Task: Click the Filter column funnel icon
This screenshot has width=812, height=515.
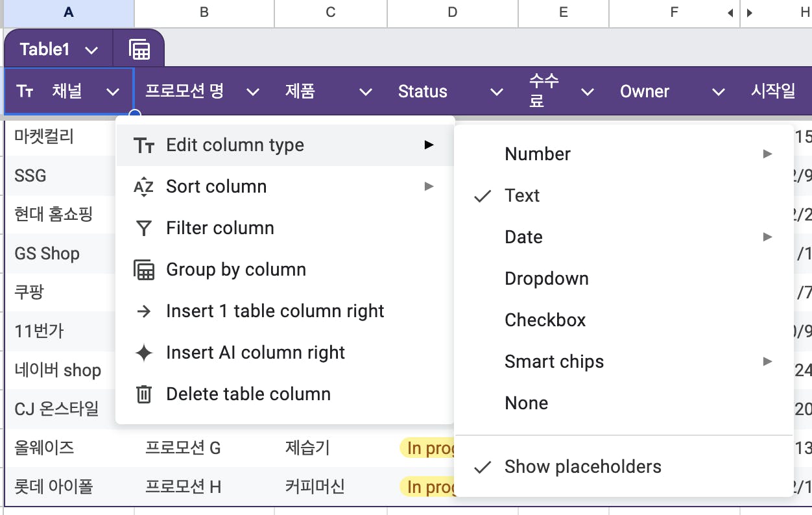Action: (x=143, y=228)
